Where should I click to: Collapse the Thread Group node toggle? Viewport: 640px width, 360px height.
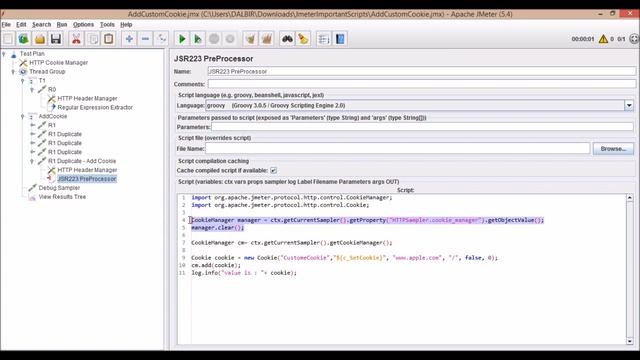click(13, 71)
